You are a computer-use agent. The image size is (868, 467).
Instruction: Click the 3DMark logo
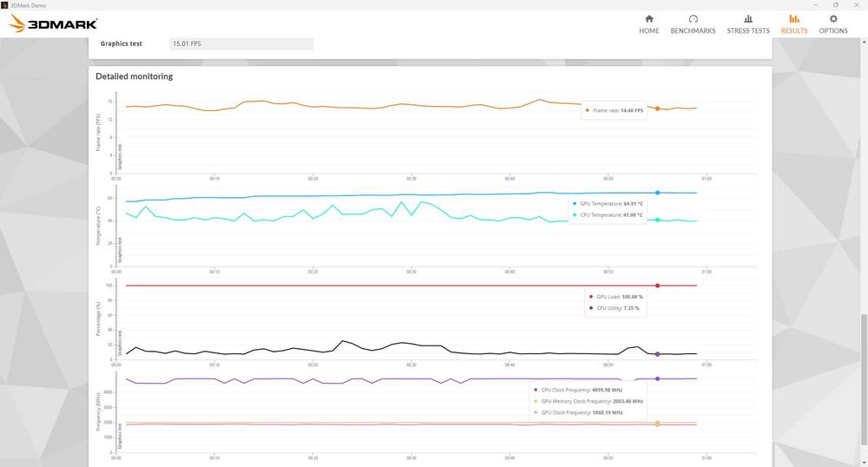click(x=53, y=23)
